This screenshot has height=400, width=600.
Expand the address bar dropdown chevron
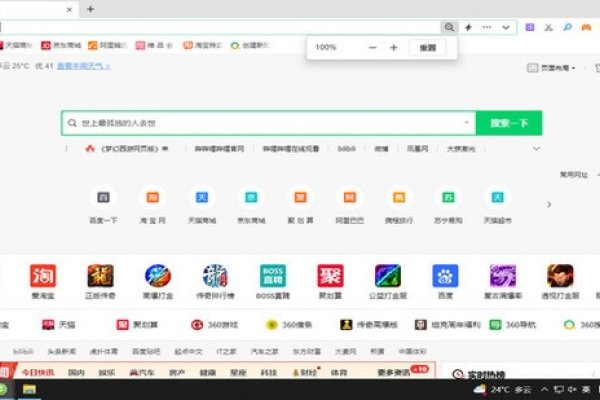(x=506, y=28)
